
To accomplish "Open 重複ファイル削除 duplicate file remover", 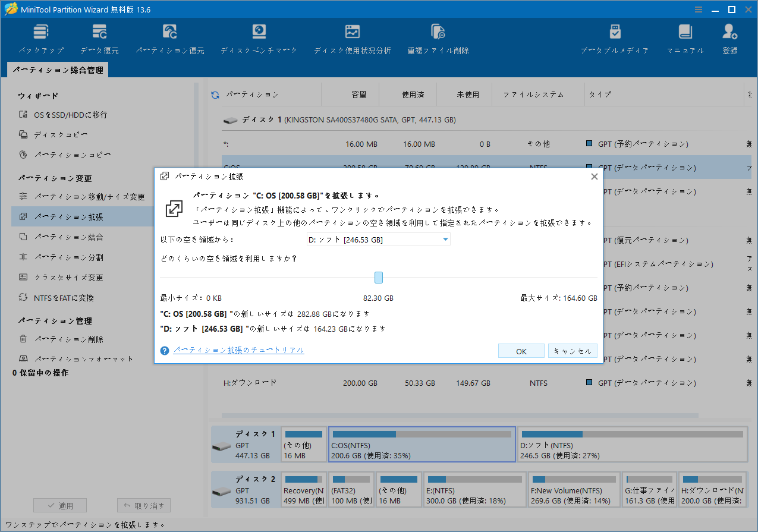I will click(438, 39).
